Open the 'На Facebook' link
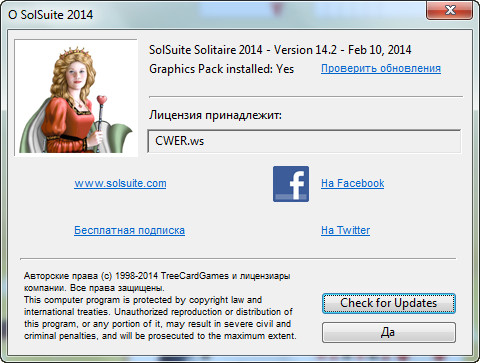 [x=352, y=183]
